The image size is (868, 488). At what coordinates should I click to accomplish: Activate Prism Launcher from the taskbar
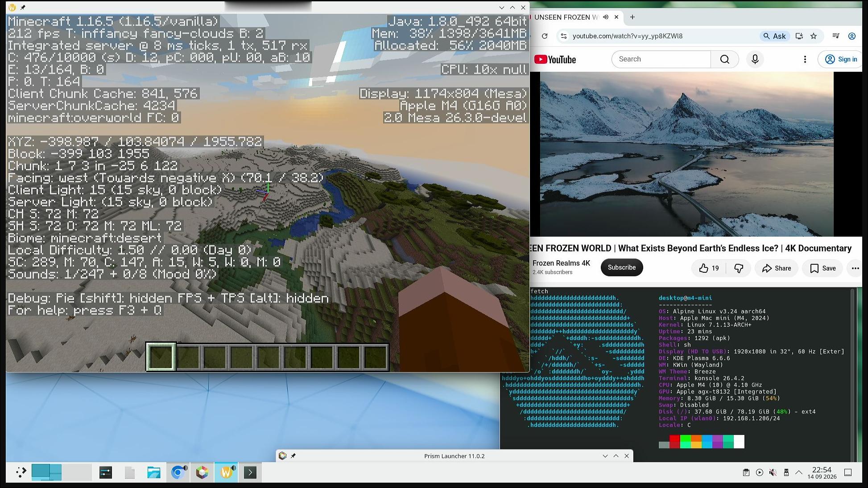point(202,472)
